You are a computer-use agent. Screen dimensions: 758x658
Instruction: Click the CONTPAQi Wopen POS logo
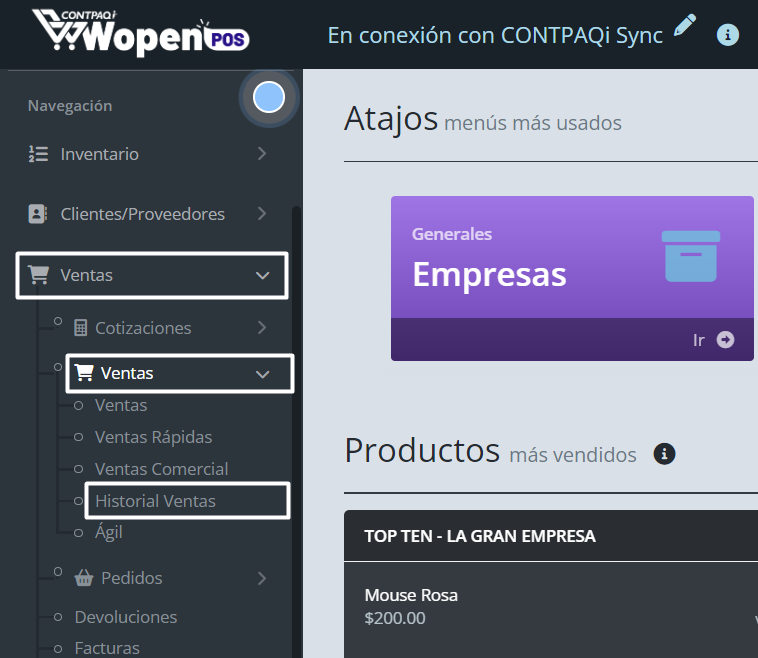tap(140, 33)
